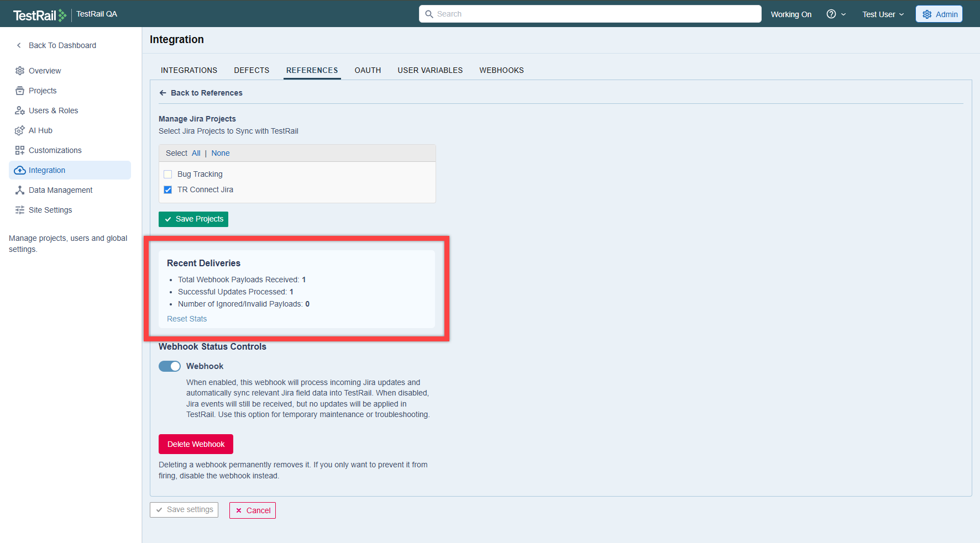Click the Back to References arrow icon
The height and width of the screenshot is (543, 980).
(x=163, y=93)
